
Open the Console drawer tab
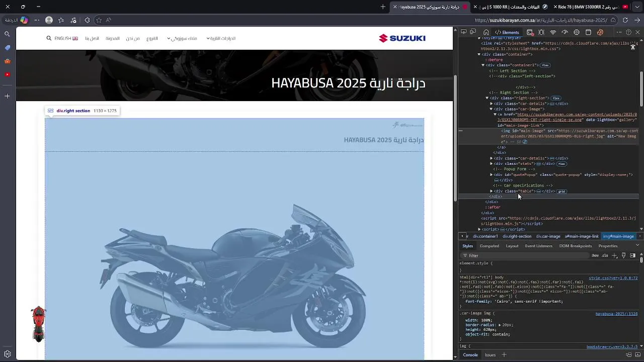[470, 355]
